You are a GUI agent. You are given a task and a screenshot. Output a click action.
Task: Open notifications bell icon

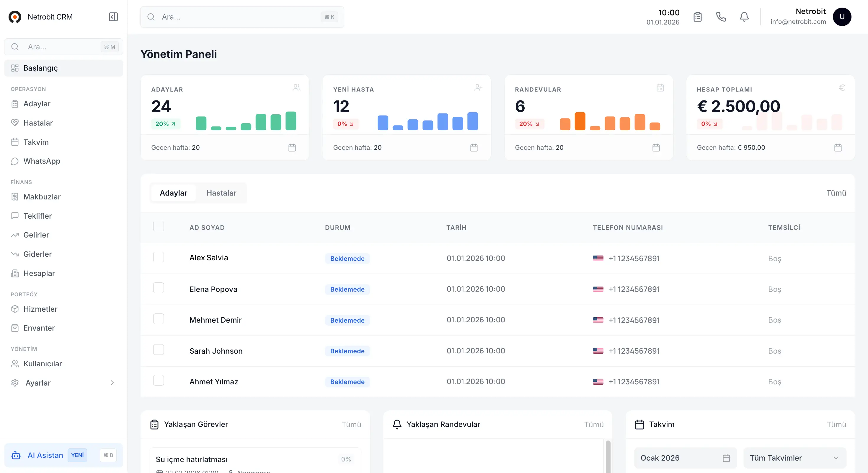(x=744, y=17)
